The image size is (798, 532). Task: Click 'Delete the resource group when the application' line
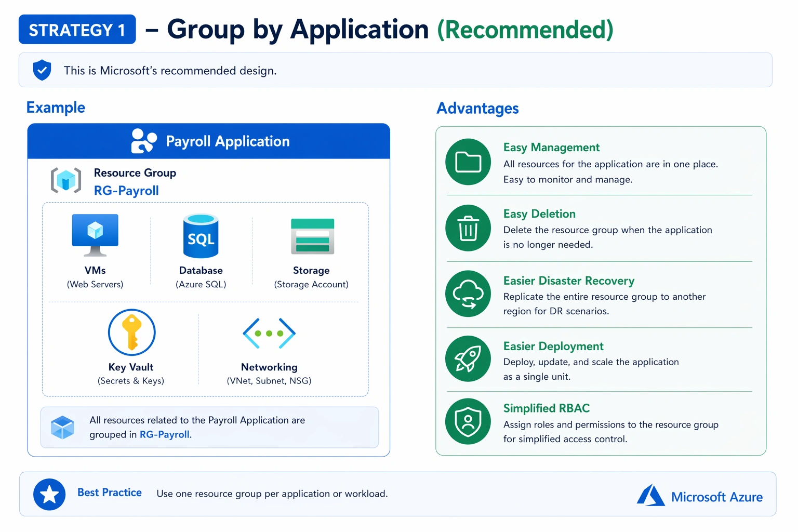coord(608,230)
